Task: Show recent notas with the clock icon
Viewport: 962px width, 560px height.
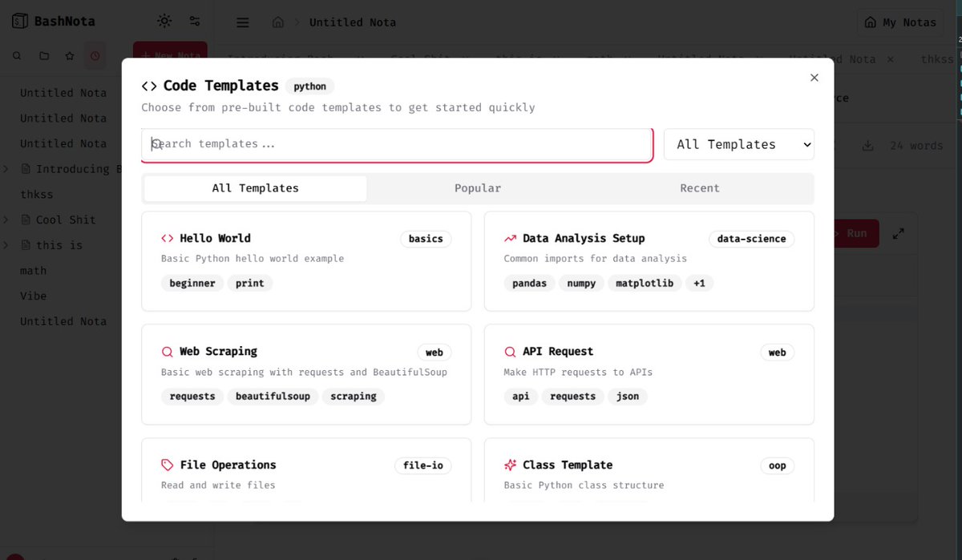Action: pos(95,56)
